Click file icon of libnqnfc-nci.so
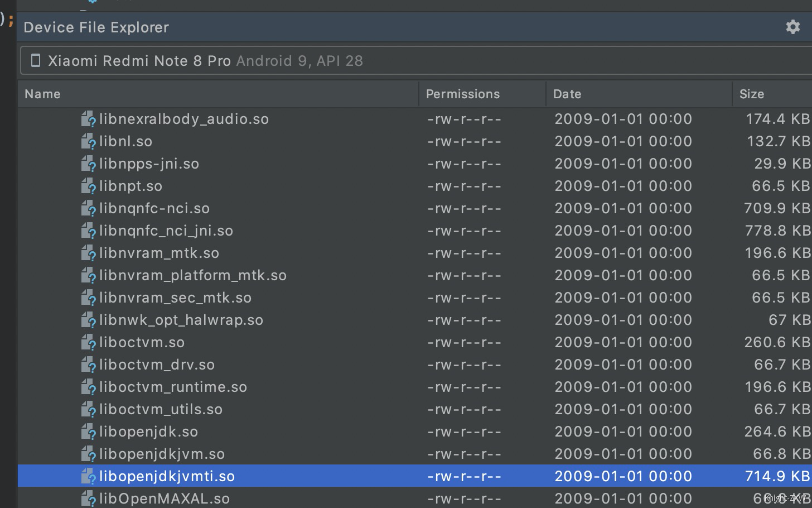This screenshot has width=812, height=508. [88, 208]
